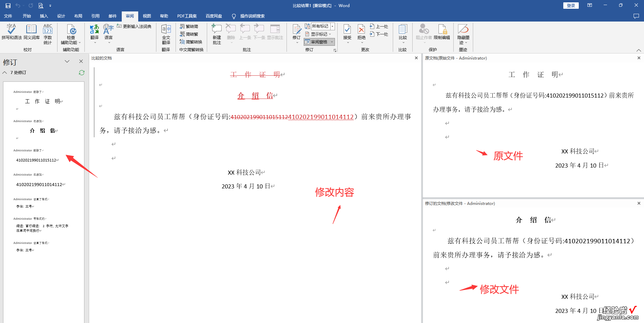This screenshot has height=323, width=644.
Task: Open the Help (帮助) tab
Action: (x=164, y=16)
